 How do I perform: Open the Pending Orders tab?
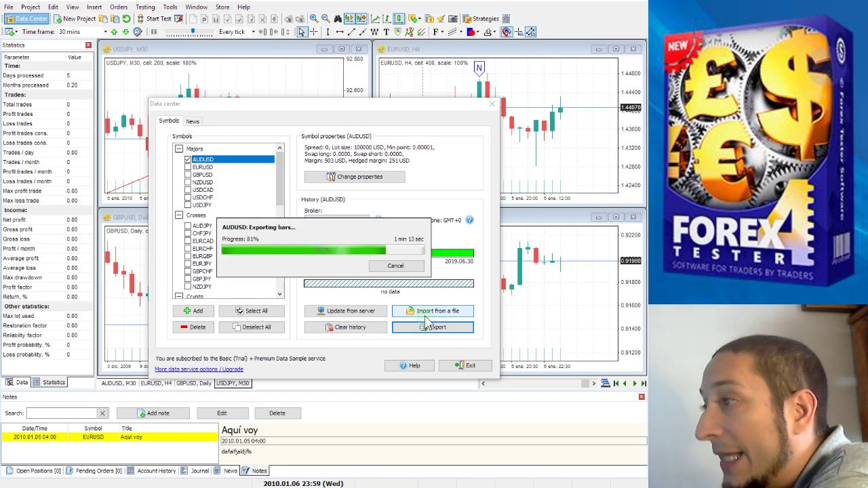click(x=95, y=471)
